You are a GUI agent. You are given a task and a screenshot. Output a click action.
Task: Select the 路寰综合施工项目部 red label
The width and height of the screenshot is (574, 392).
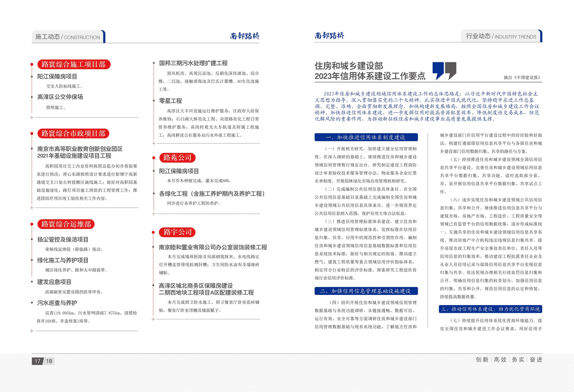click(x=74, y=64)
